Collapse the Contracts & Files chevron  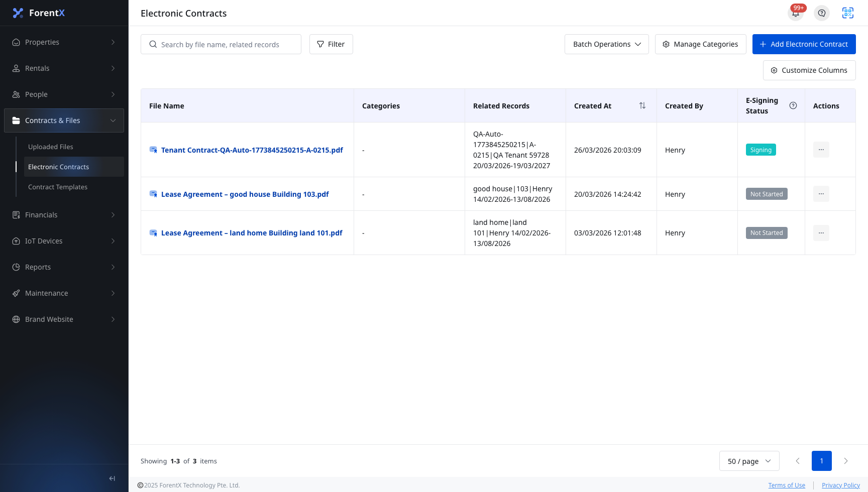pyautogui.click(x=113, y=120)
